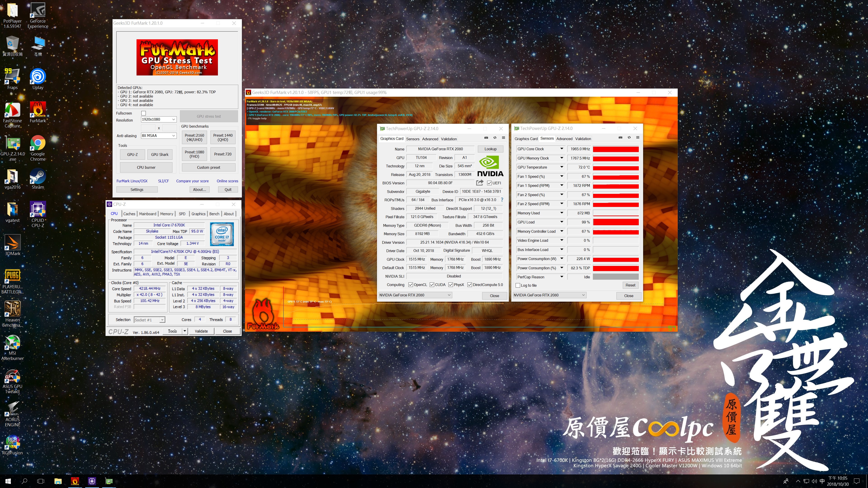Click the BIOS export share icon
This screenshot has height=488, width=868.
pos(479,183)
